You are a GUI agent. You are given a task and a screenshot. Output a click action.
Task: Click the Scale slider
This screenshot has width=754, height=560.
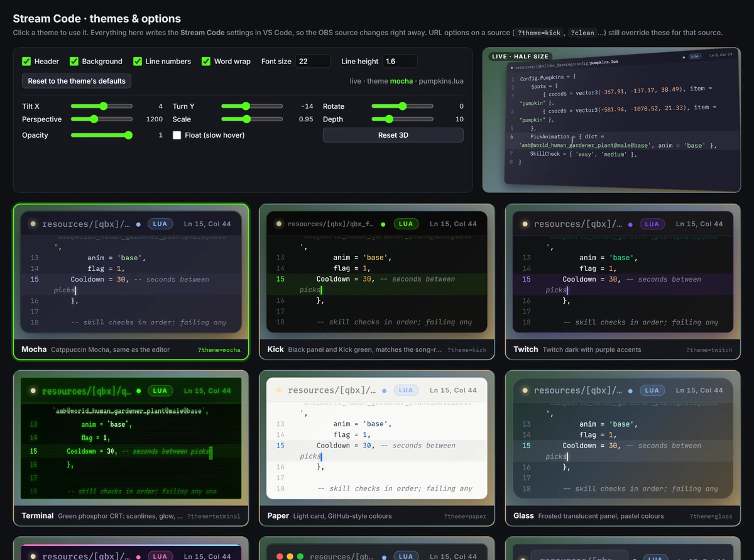pos(252,119)
